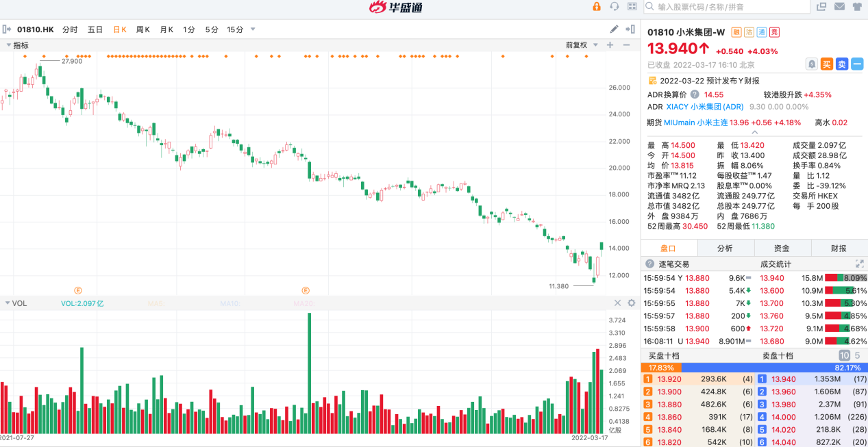The height and width of the screenshot is (447, 868).
Task: Open customer service headset icon
Action: [x=615, y=7]
